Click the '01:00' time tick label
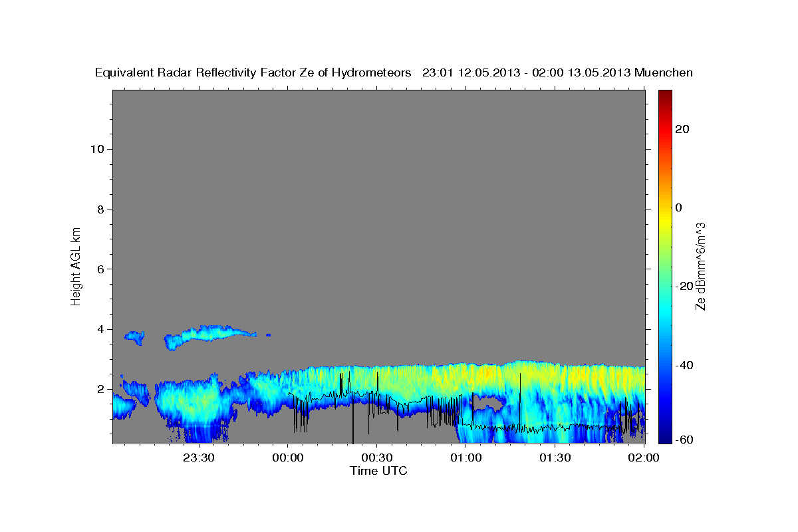This screenshot has height=532, width=798. point(465,458)
